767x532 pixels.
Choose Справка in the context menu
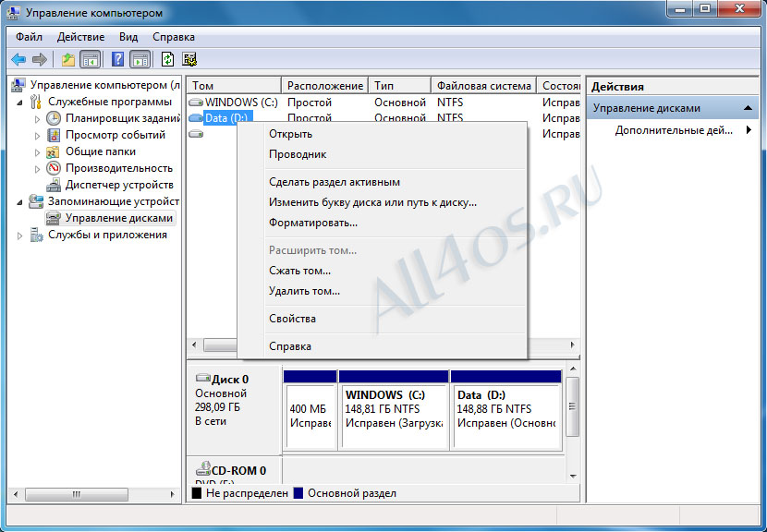382,346
